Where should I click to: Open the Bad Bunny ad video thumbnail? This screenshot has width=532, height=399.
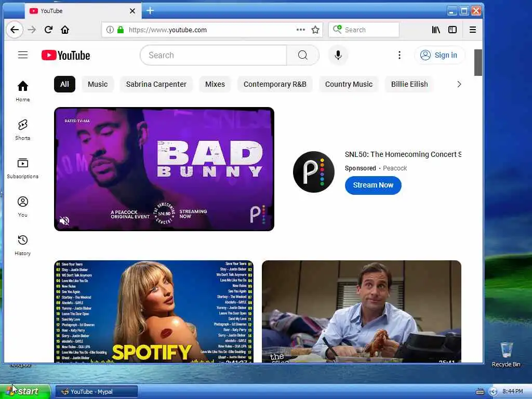(x=164, y=169)
